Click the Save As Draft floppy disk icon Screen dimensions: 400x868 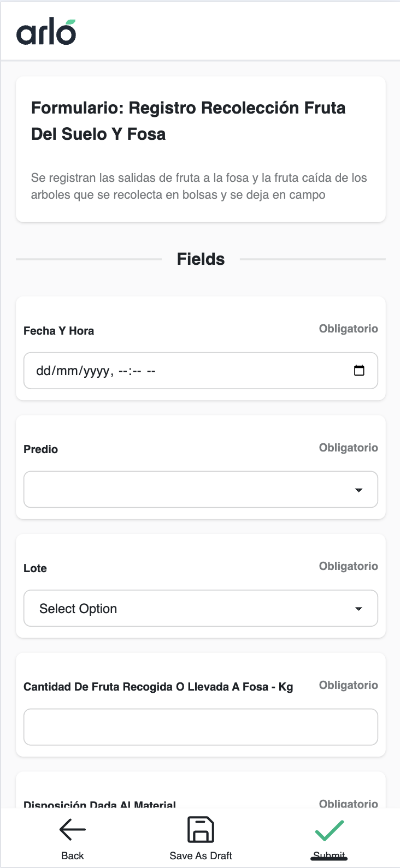tap(201, 830)
